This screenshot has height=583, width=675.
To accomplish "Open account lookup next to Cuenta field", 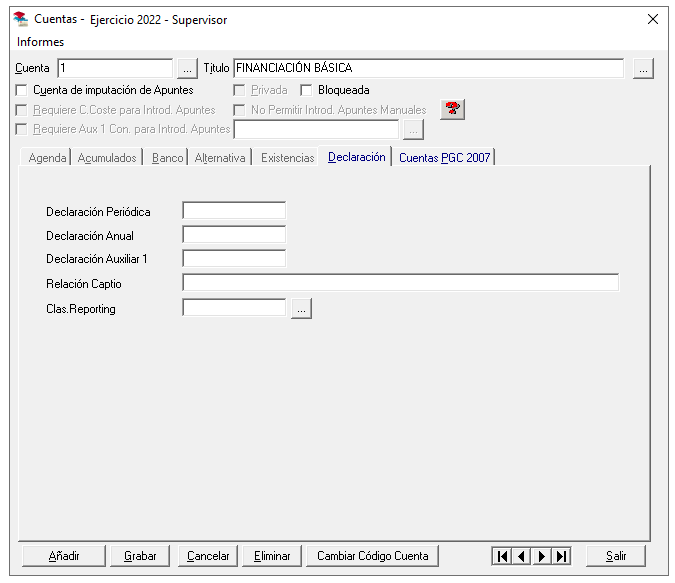I will coord(188,69).
